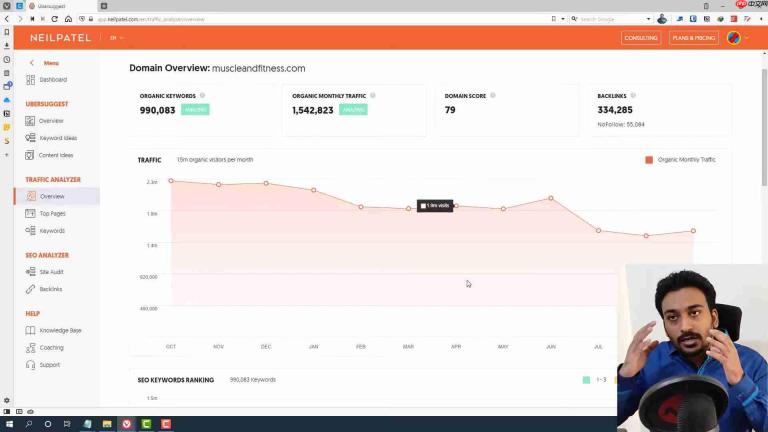This screenshot has width=768, height=432.
Task: Click the OCT data point on traffic chart
Action: pyautogui.click(x=171, y=181)
